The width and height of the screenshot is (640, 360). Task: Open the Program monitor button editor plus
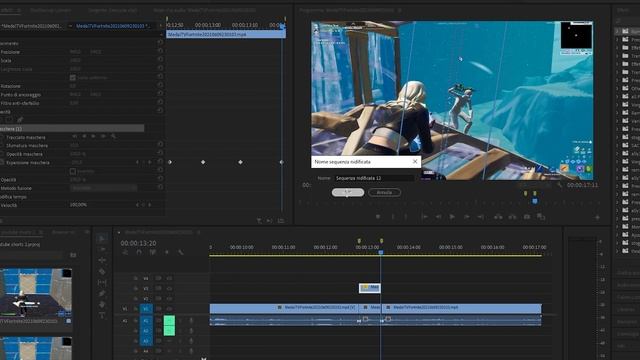pyautogui.click(x=597, y=218)
